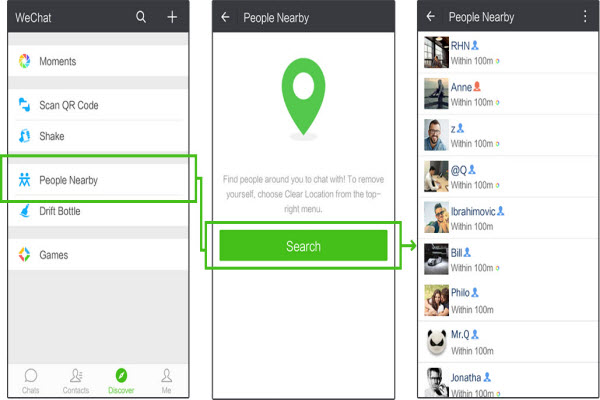Click the Games diamond icon
Screen dimensions: 600x400
(x=24, y=255)
